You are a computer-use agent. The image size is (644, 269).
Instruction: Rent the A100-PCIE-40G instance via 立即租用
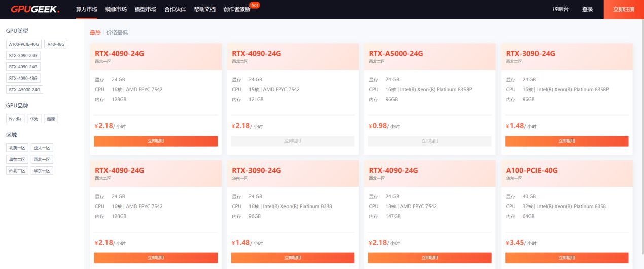tap(566, 258)
